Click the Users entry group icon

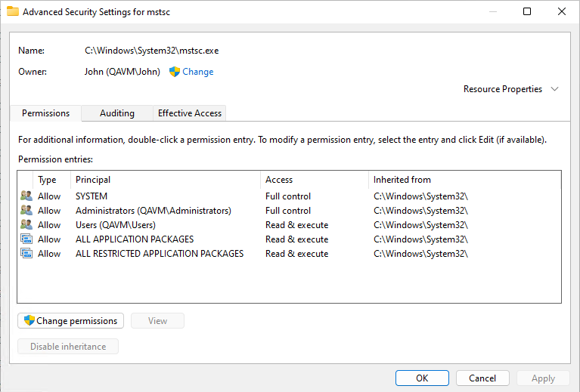pyautogui.click(x=26, y=225)
